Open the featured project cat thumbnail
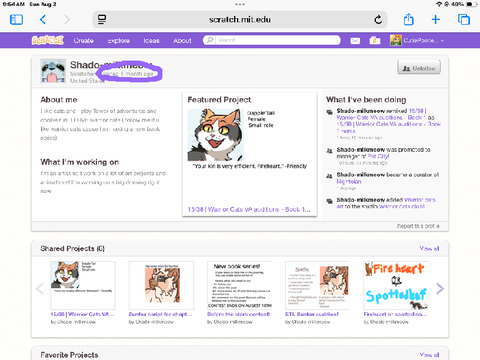Image resolution: width=480 pixels, height=360 pixels. pyautogui.click(x=216, y=135)
